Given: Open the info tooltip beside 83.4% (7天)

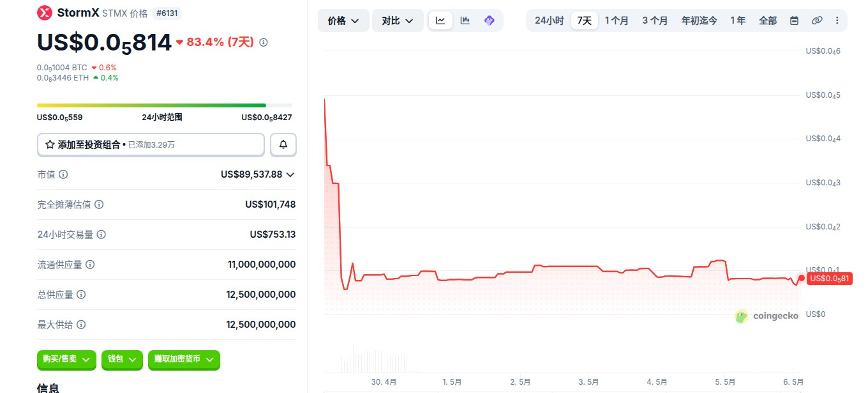Looking at the screenshot, I should 264,42.
